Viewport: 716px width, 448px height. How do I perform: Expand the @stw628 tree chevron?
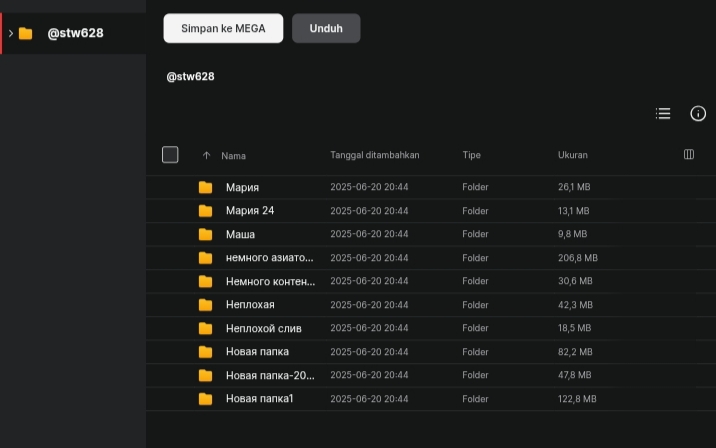(11, 33)
